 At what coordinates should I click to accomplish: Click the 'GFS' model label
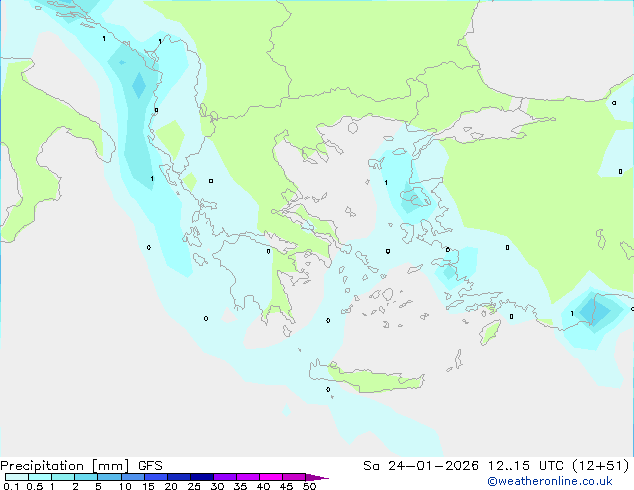click(150, 466)
